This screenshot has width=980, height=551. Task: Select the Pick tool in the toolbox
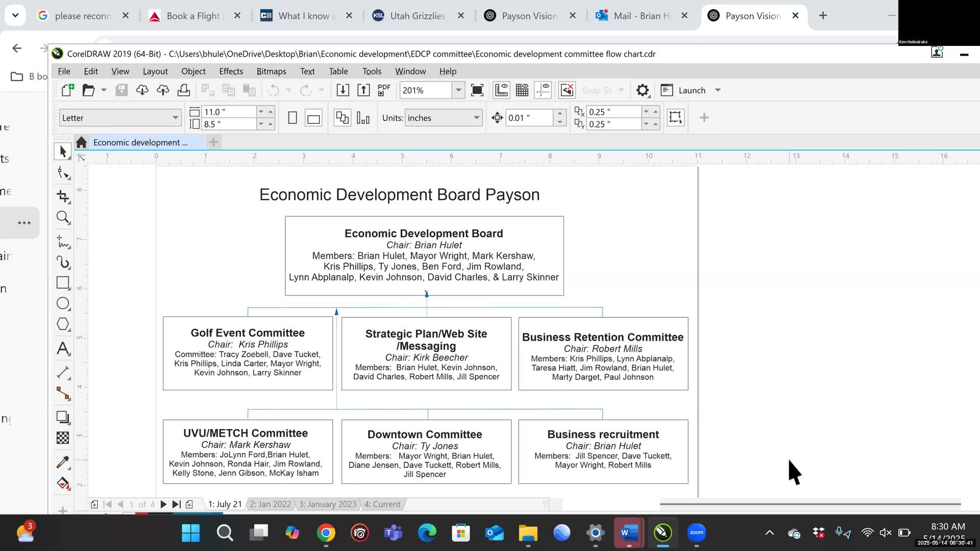[x=63, y=152]
